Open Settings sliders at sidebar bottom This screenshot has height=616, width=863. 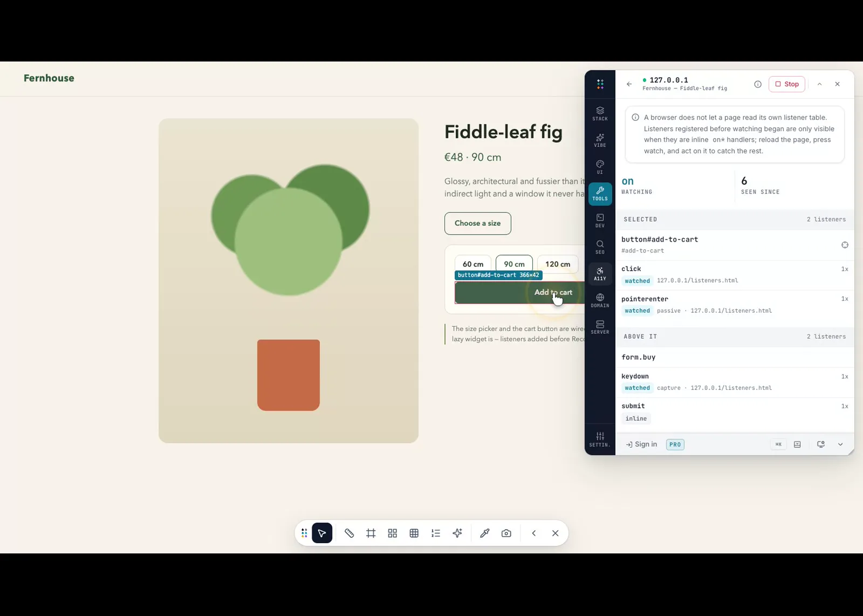pos(600,440)
